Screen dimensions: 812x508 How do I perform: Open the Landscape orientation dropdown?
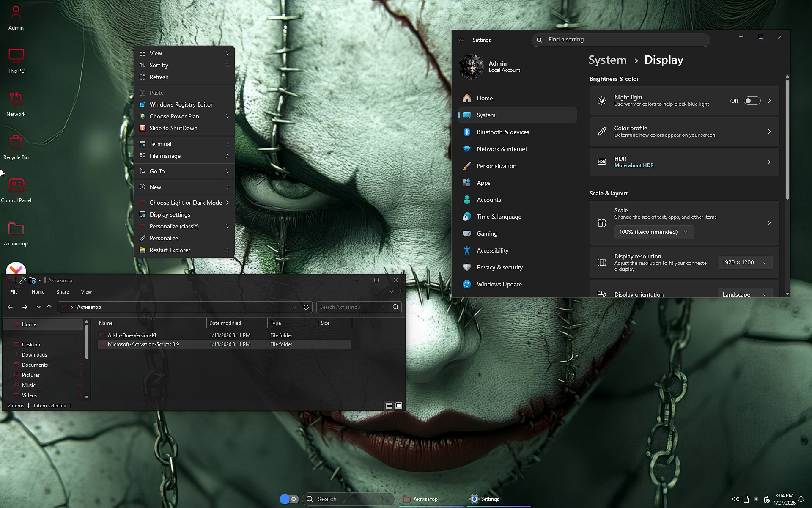pos(744,294)
